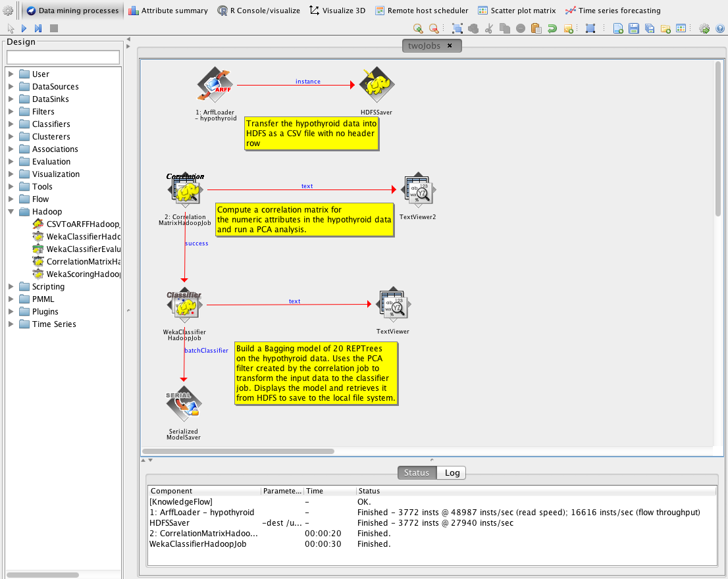Expand the Evaluation folder

11,161
